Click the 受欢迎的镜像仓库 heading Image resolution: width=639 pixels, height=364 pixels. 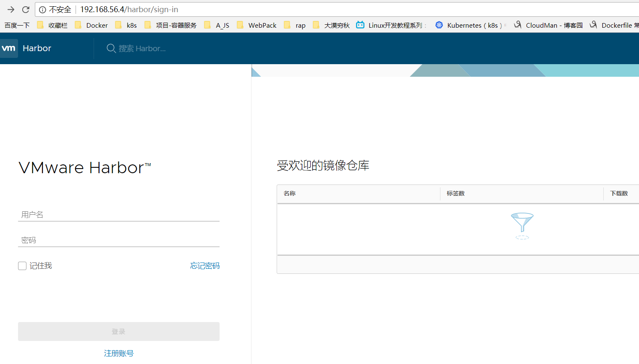click(x=323, y=165)
